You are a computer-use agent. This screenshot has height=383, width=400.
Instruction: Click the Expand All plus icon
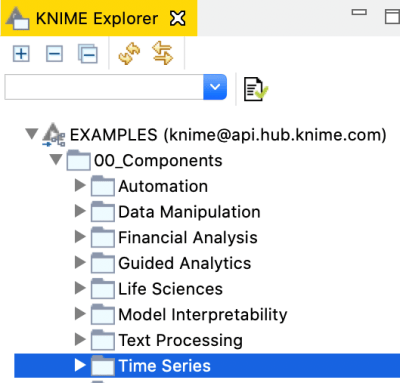[21, 54]
